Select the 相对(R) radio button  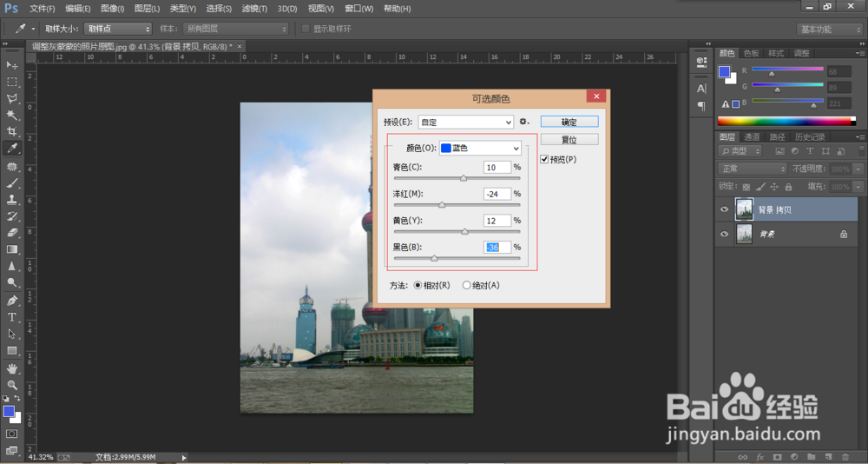(418, 286)
